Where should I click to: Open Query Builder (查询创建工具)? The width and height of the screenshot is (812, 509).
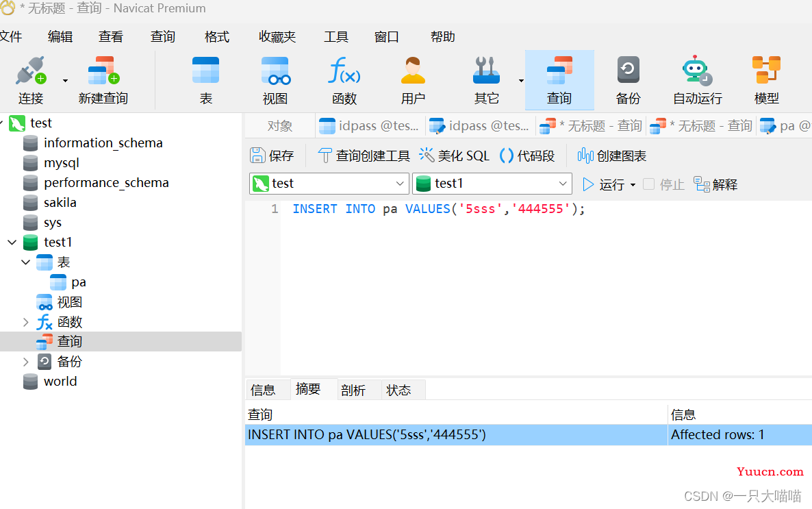point(363,156)
